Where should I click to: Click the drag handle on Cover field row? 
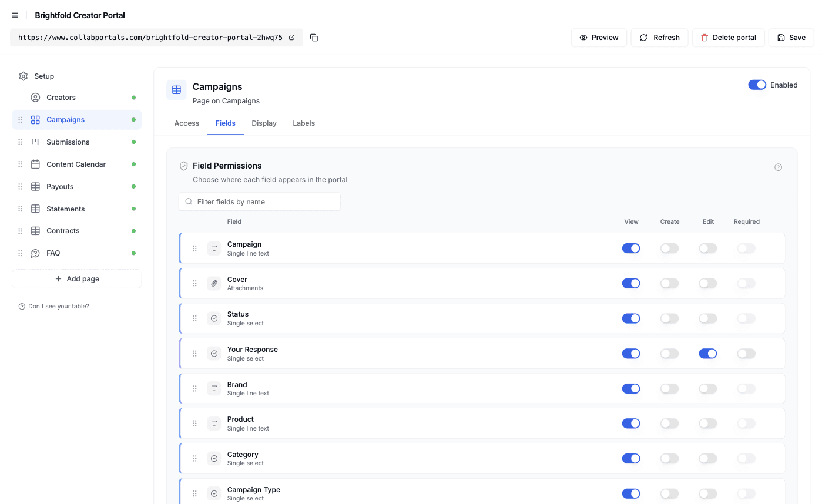click(x=195, y=284)
